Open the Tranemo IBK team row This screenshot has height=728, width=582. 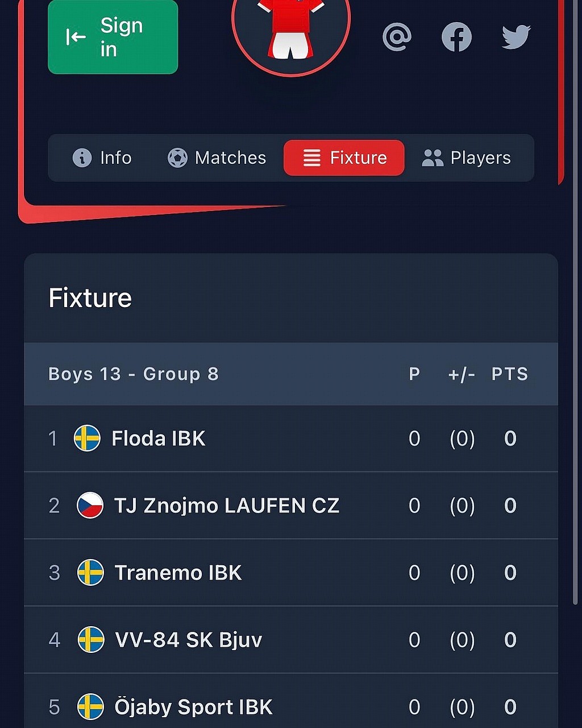click(291, 573)
